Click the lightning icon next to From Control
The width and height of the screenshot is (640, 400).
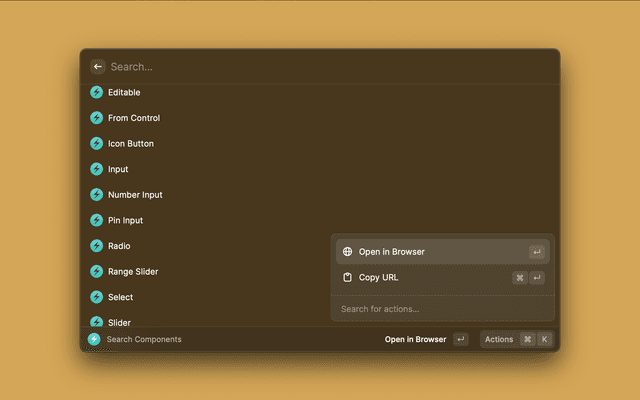tap(97, 118)
